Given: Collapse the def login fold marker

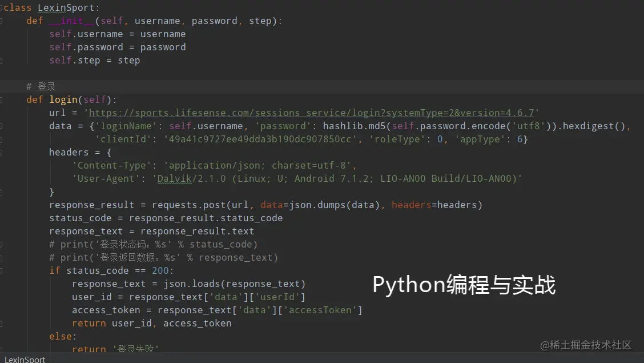Looking at the screenshot, I should [x=1, y=100].
